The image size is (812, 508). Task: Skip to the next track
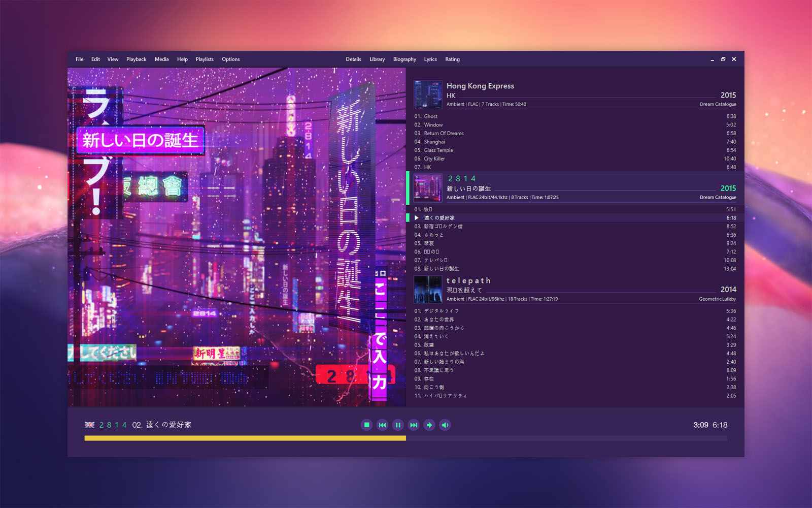point(414,425)
